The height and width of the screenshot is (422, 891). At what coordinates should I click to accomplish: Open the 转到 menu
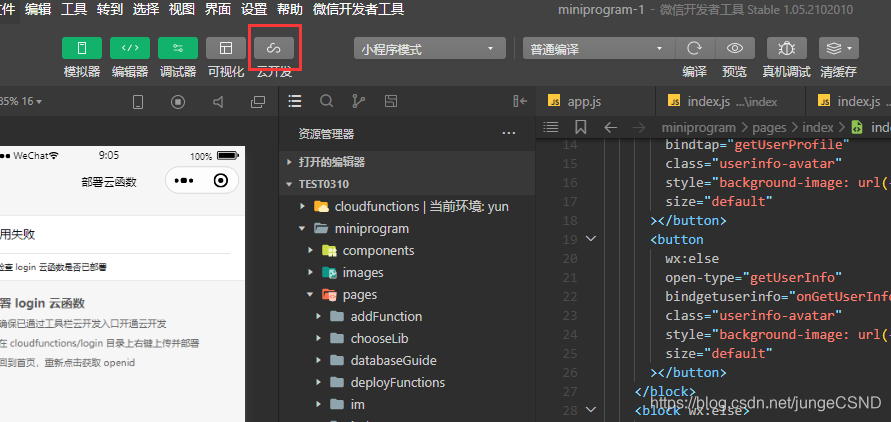pyautogui.click(x=110, y=9)
